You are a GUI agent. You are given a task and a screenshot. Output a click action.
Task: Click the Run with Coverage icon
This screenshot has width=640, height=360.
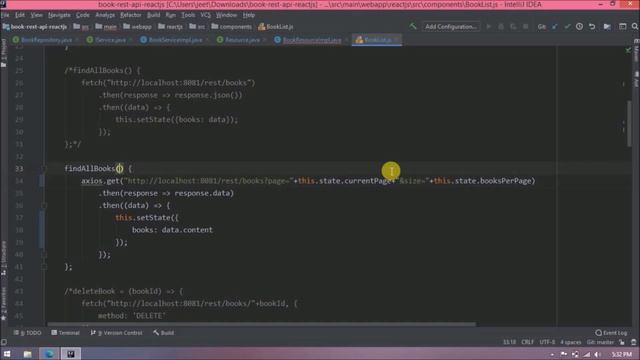pos(513,27)
